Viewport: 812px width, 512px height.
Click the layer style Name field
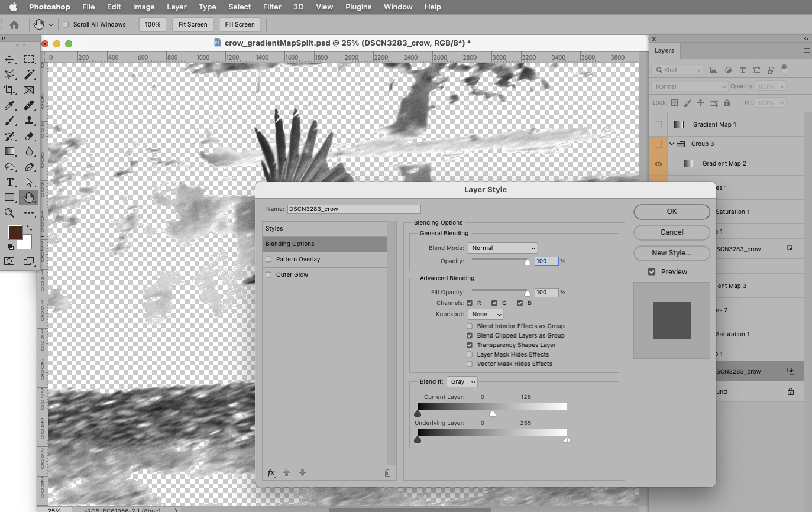pyautogui.click(x=353, y=209)
